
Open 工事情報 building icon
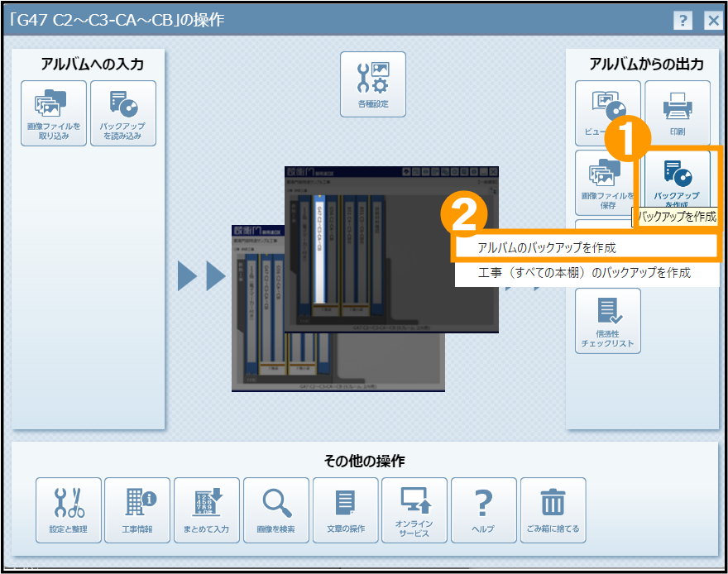coord(137,509)
